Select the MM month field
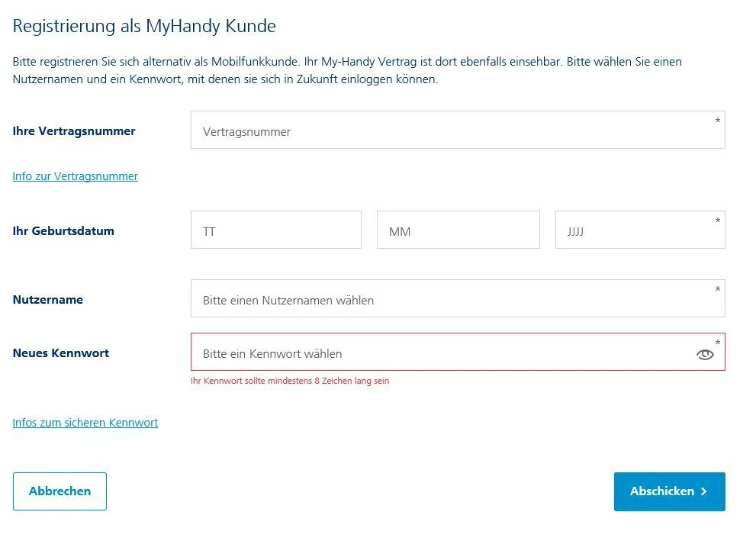This screenshot has width=756, height=541. pos(458,230)
